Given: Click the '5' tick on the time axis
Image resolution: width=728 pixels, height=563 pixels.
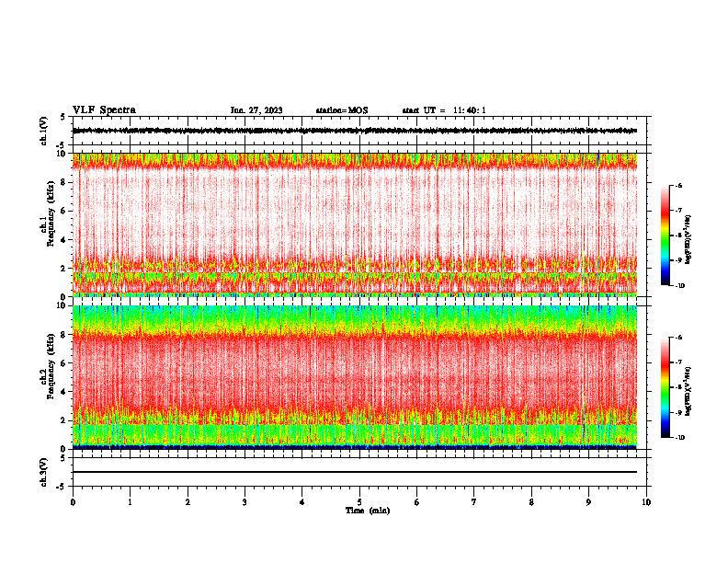Looking at the screenshot, I should click(x=359, y=502).
